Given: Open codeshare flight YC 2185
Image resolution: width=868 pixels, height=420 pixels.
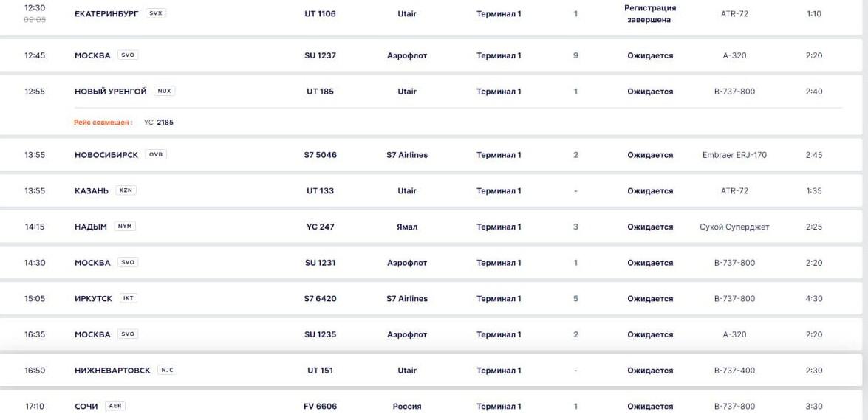Looking at the screenshot, I should click(159, 123).
